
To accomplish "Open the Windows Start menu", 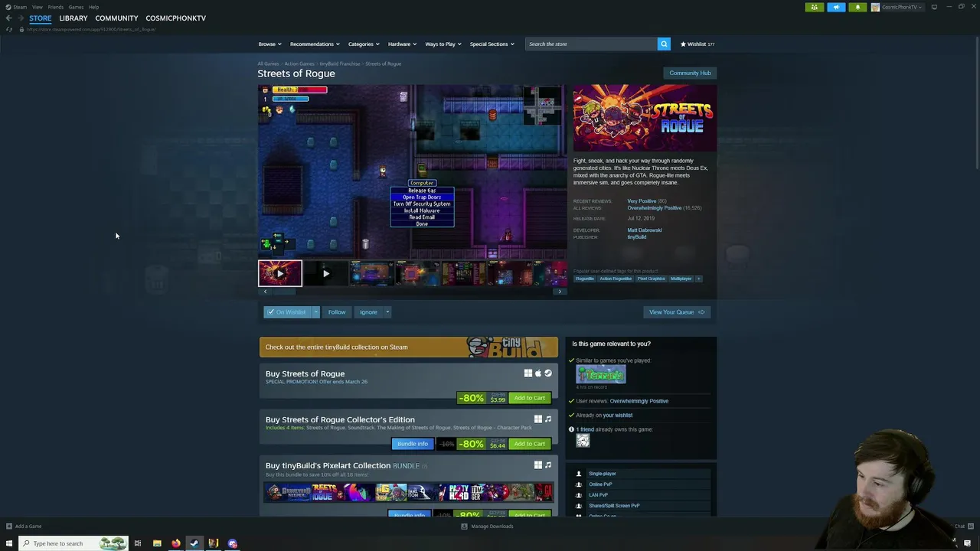I will (x=9, y=543).
